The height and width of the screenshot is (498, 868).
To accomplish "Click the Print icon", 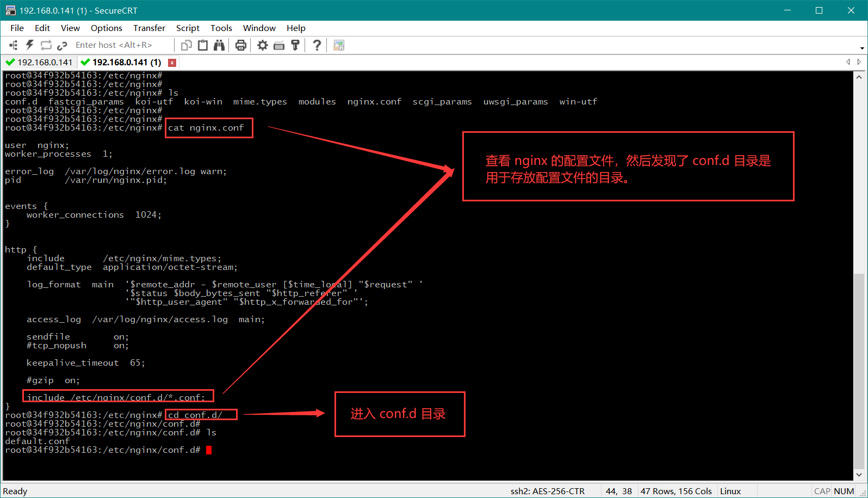I will coord(241,45).
